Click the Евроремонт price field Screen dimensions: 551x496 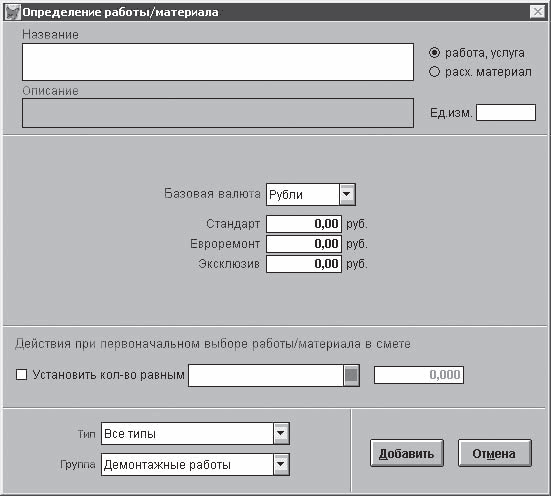pyautogui.click(x=304, y=244)
